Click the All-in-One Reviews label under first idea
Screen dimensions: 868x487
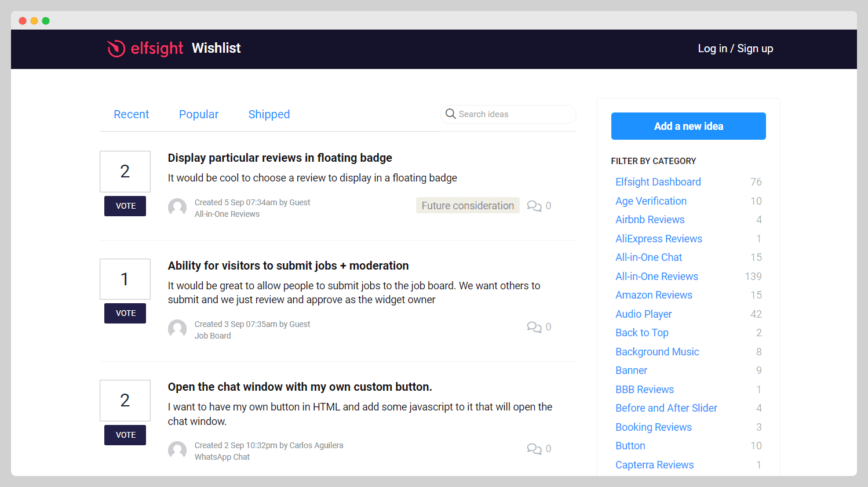click(x=227, y=214)
